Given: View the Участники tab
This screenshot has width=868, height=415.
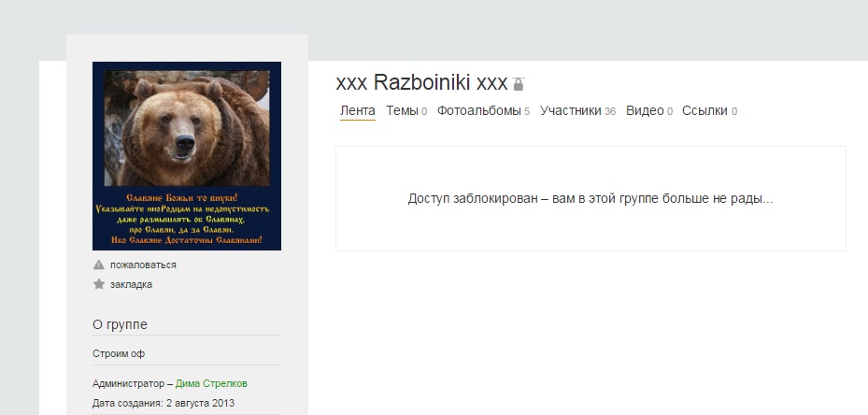Looking at the screenshot, I should point(577,111).
